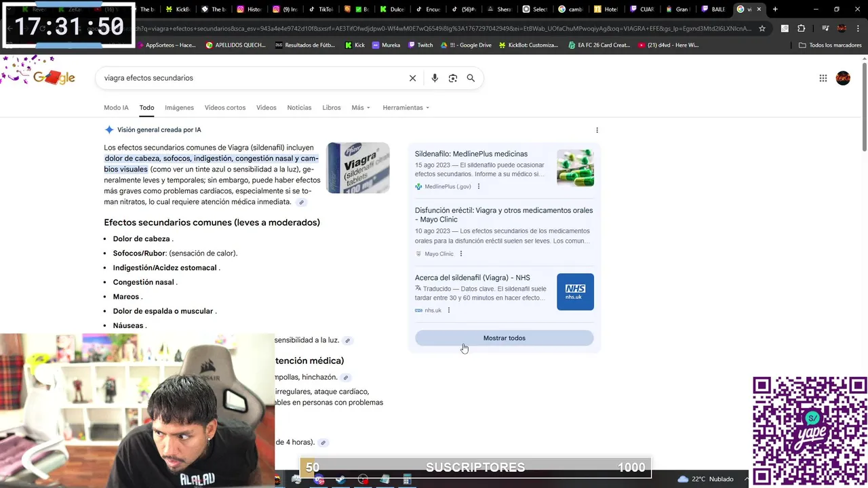Open 'Disfunción eréctil: Viagra y otros medicamentos orales' link
Viewport: 868px width, 488px height.
click(504, 215)
